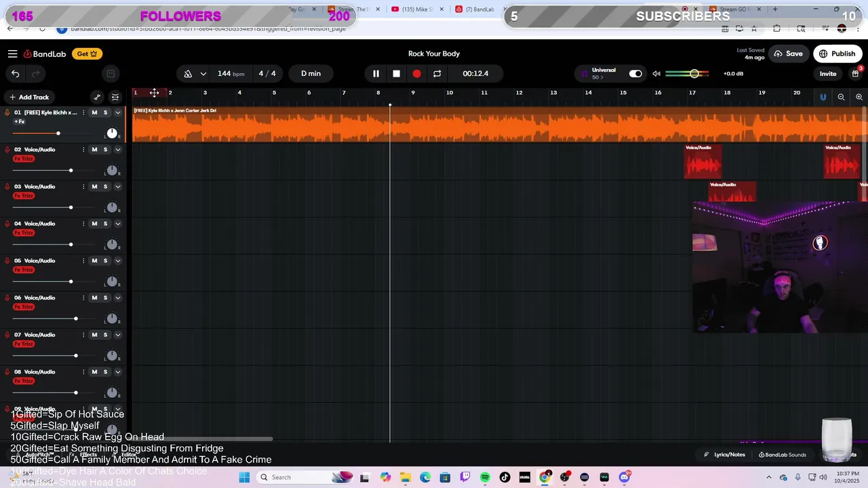Screen dimensions: 868x488
Task: Solo track 01 Kyle Richh
Action: coord(105,113)
